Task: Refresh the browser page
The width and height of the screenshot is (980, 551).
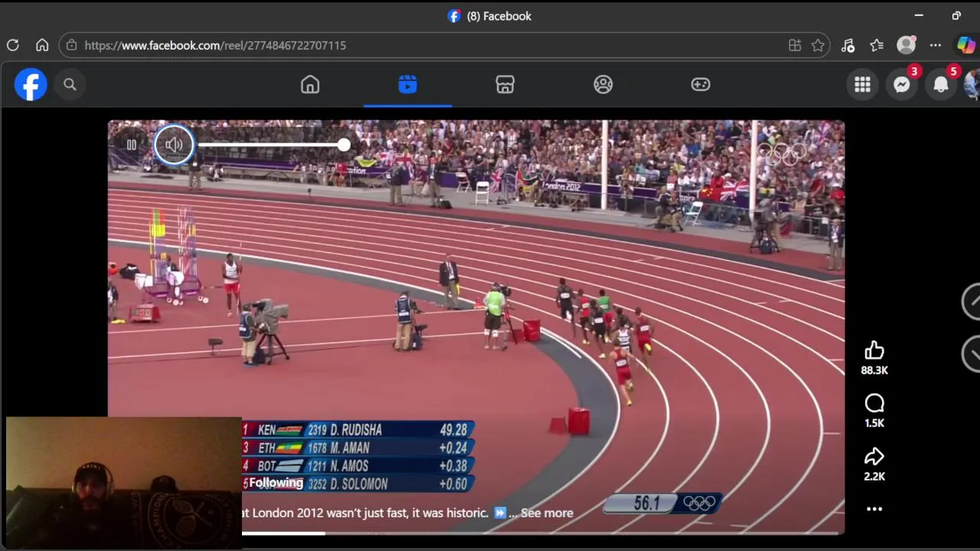Action: point(13,45)
